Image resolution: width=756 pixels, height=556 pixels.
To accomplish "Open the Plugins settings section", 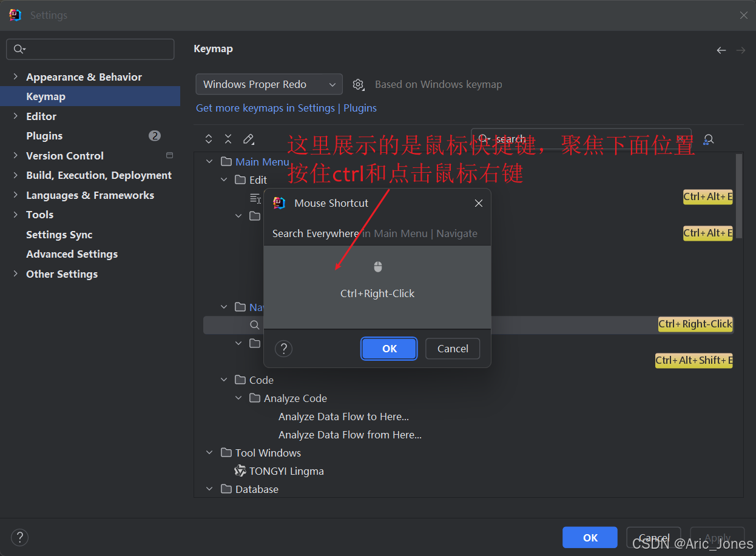I will (x=45, y=135).
